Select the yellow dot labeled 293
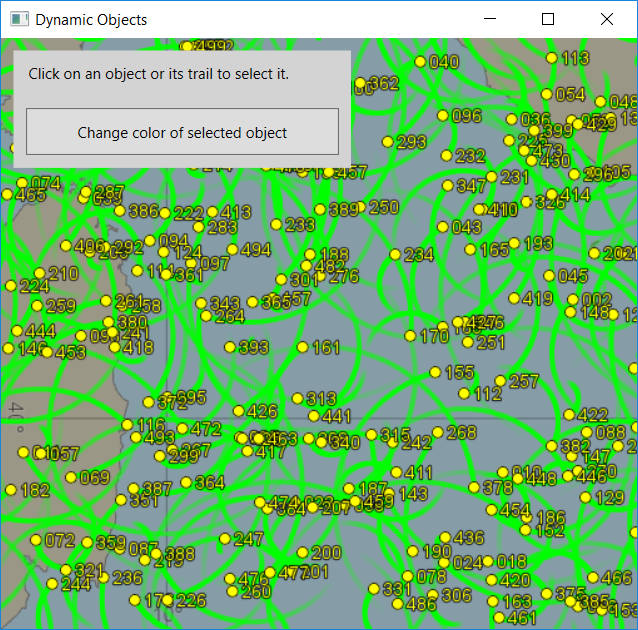 tap(388, 142)
